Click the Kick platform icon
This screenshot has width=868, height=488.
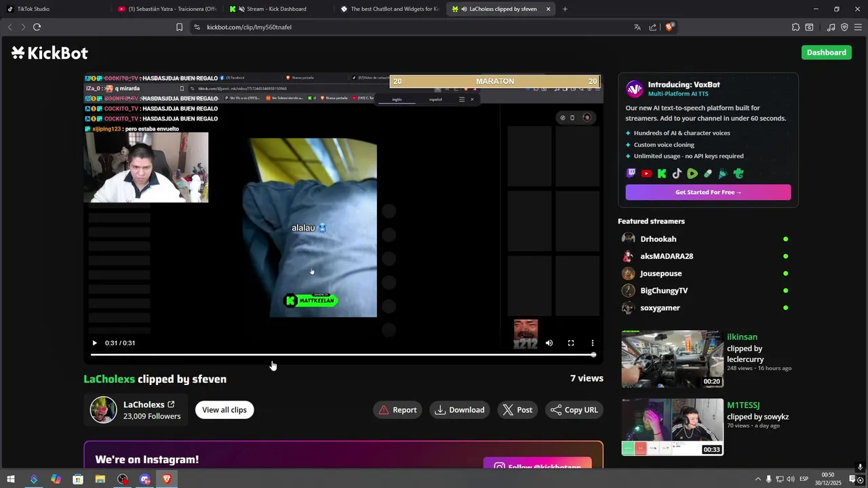click(x=662, y=174)
